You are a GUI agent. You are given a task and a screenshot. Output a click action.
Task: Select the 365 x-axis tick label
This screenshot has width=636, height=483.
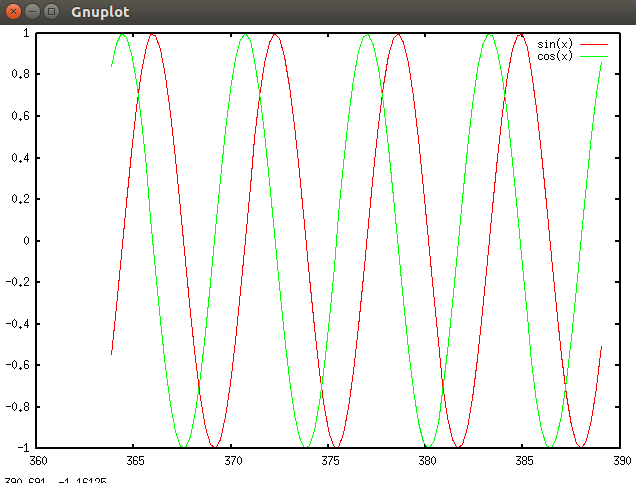pos(136,461)
